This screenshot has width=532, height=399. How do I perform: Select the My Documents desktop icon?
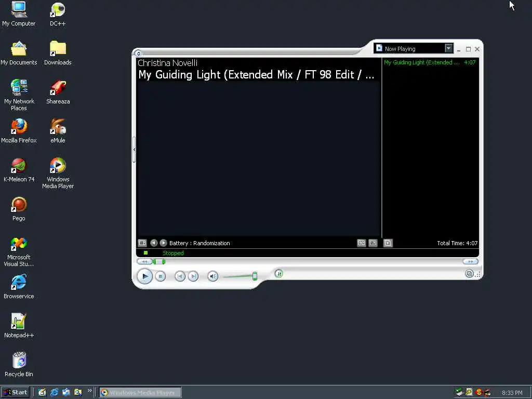point(19,53)
